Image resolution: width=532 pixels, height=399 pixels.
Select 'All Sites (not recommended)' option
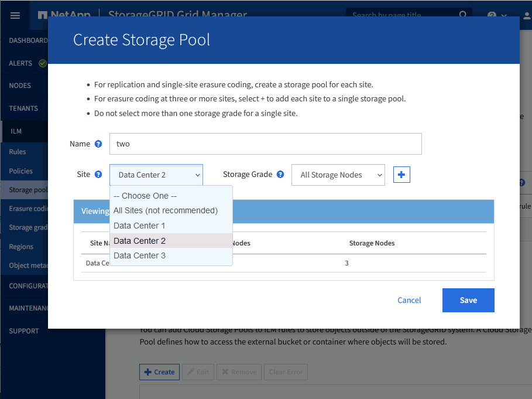tap(171, 210)
